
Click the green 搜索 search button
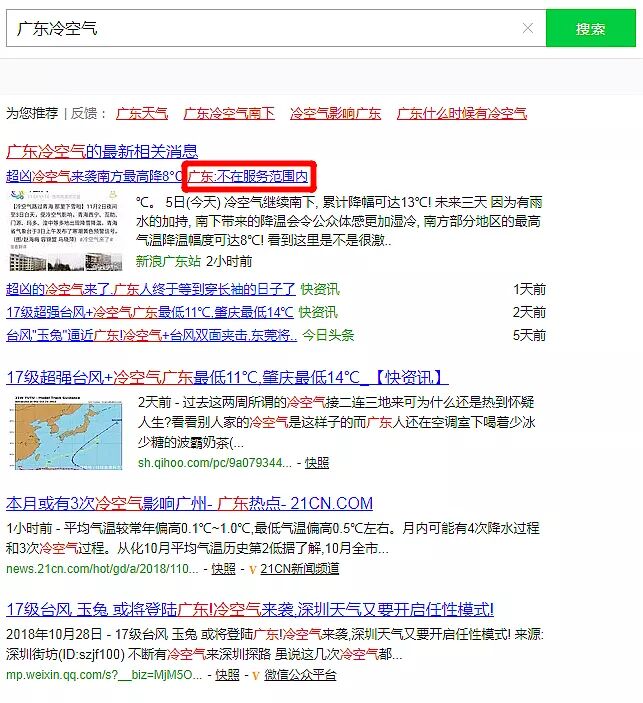(x=591, y=28)
